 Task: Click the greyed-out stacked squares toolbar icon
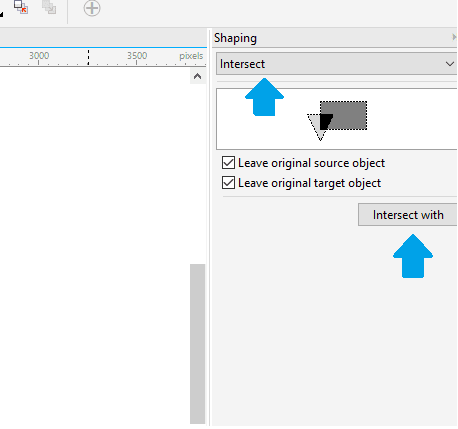tap(49, 7)
